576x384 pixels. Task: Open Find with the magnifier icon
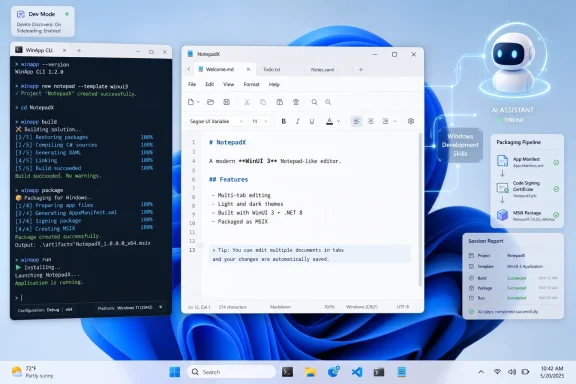tap(314, 102)
